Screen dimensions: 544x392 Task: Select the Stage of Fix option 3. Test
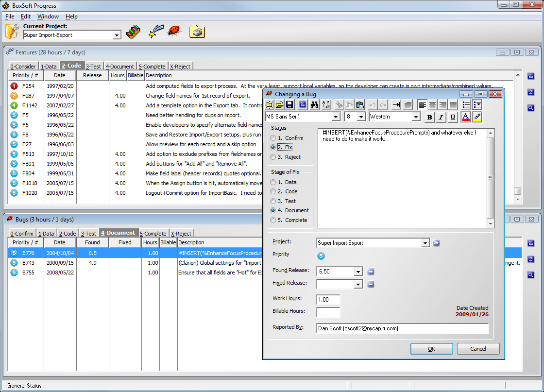[x=283, y=201]
